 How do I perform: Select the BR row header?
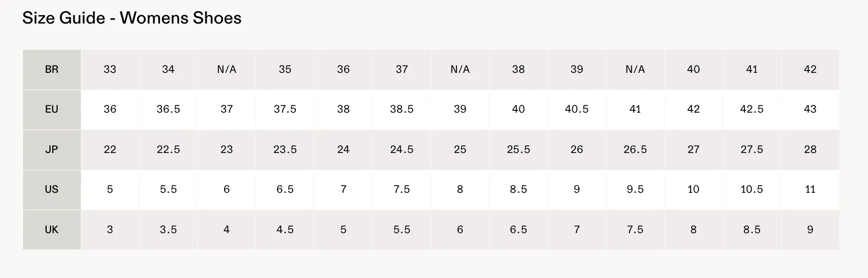pos(52,69)
